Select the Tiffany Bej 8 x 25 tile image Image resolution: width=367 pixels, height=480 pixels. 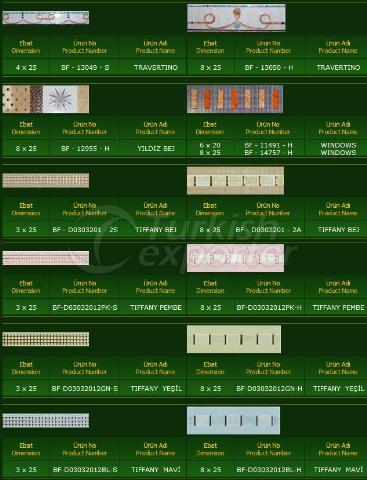[x=235, y=180]
